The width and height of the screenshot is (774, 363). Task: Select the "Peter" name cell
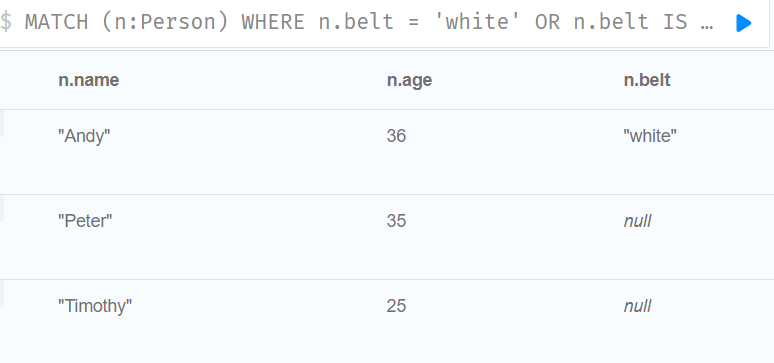tap(85, 221)
